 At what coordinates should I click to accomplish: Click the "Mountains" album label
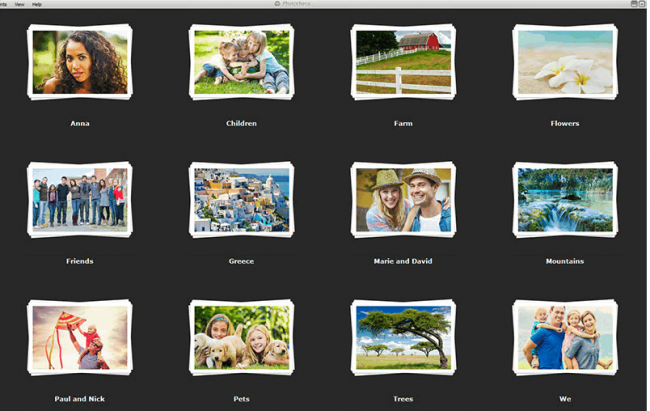tap(565, 261)
